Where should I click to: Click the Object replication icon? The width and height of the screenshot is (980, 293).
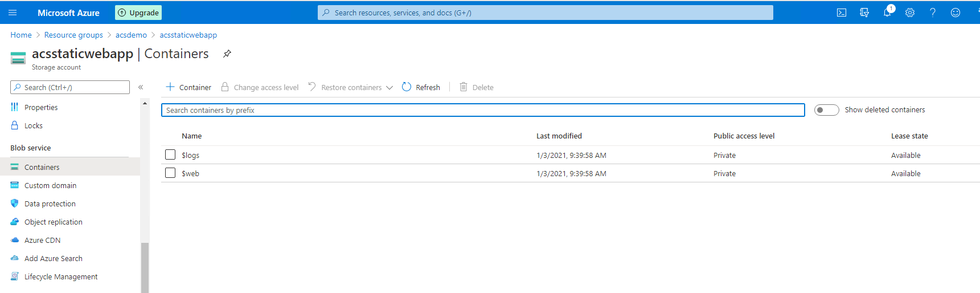15,222
